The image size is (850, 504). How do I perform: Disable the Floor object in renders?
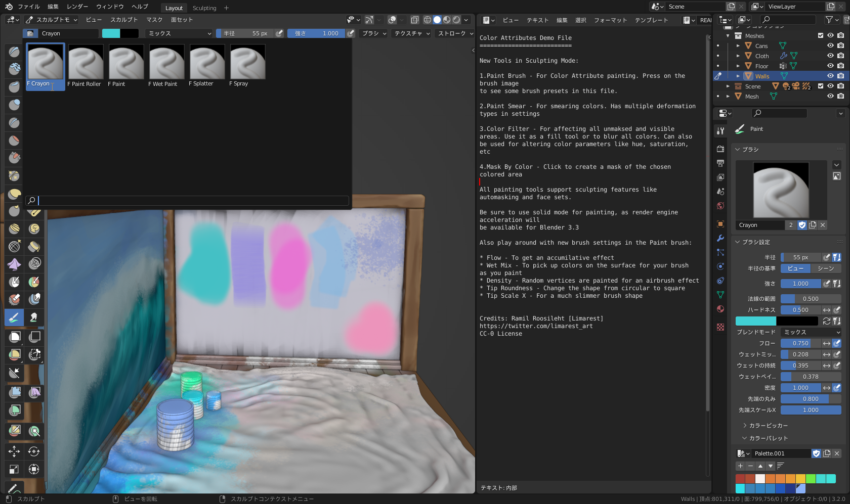pyautogui.click(x=840, y=66)
